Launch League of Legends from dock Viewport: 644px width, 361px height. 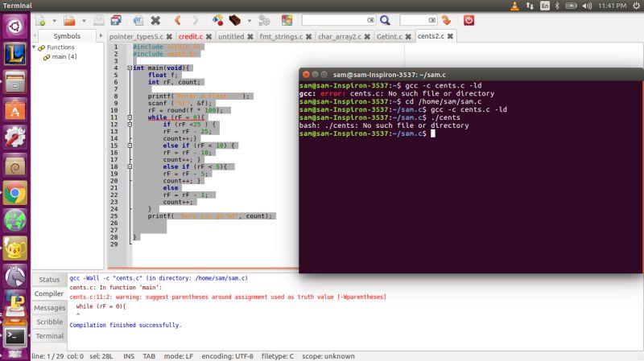tap(15, 54)
